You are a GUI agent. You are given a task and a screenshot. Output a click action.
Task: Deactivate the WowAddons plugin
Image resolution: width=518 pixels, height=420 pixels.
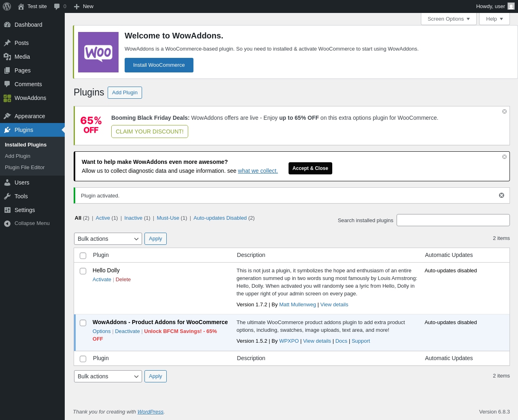click(127, 331)
